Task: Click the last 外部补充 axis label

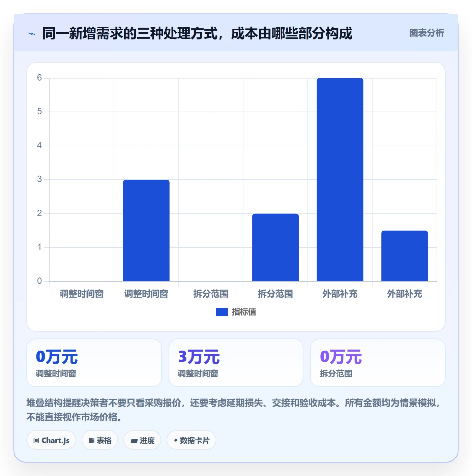Action: (x=405, y=294)
